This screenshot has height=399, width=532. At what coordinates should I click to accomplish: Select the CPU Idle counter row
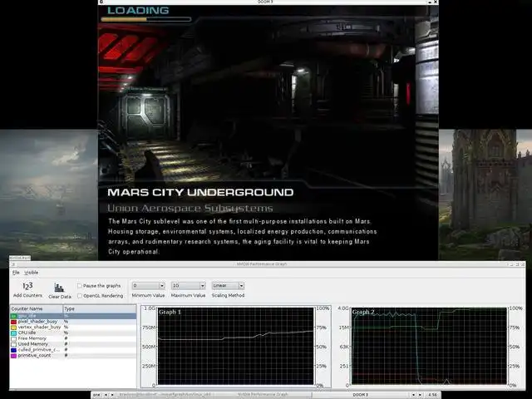[73, 333]
